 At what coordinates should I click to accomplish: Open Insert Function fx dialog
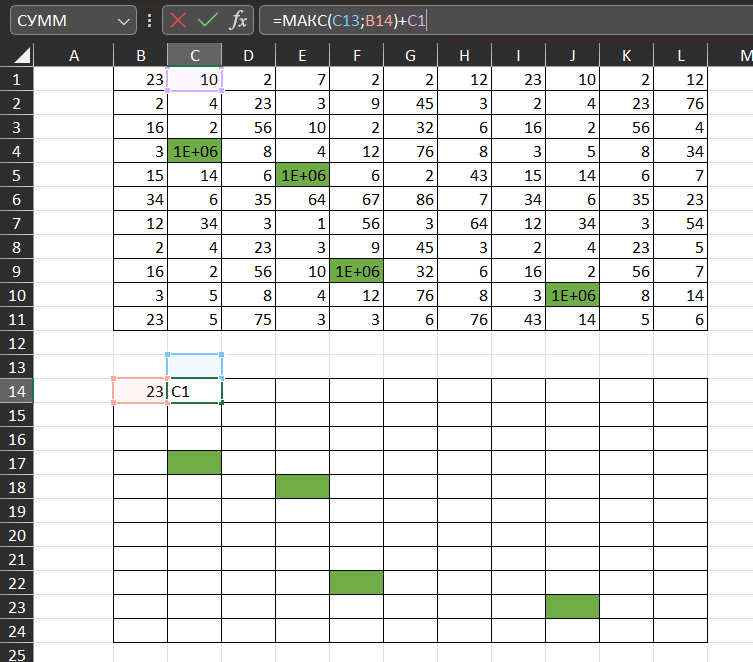[x=238, y=20]
